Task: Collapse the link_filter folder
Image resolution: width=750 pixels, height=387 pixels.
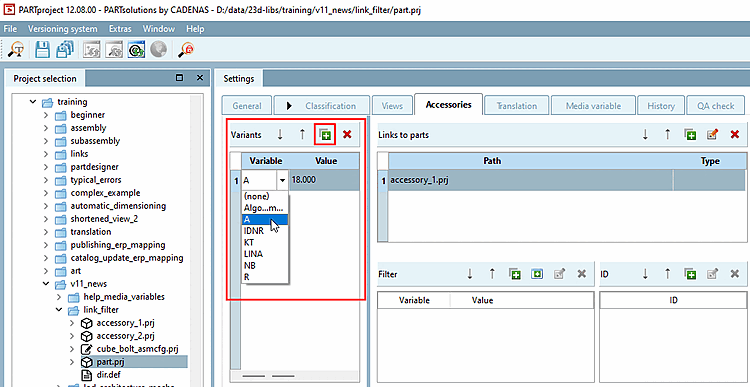Action: tap(58, 310)
